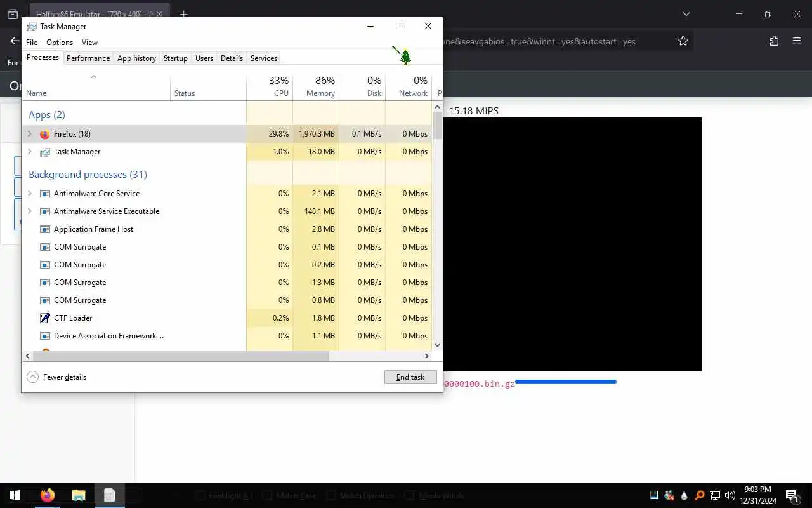The height and width of the screenshot is (508, 812).
Task: Switch to the Details tab
Action: 232,58
